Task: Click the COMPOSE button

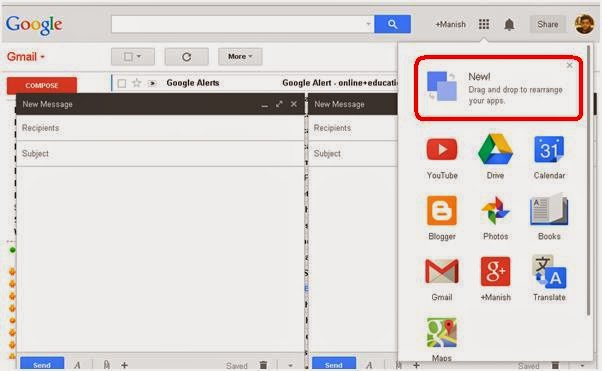Action: (42, 85)
